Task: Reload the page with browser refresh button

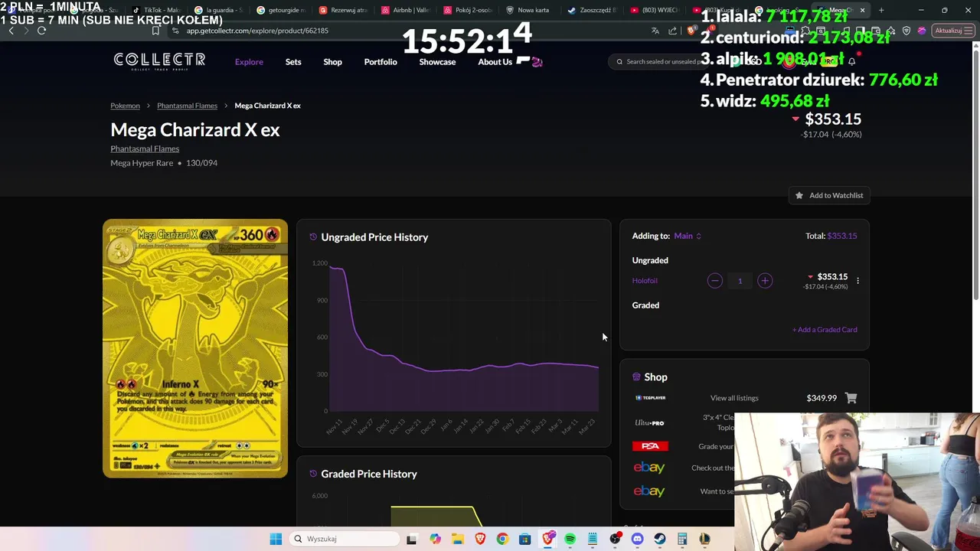Action: pos(41,31)
